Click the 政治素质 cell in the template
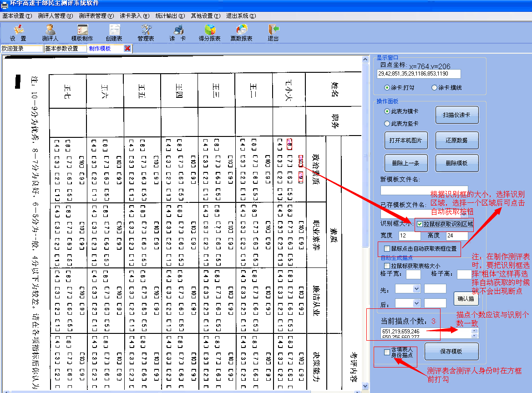Screen dimensions: 532x393 pos(316,169)
